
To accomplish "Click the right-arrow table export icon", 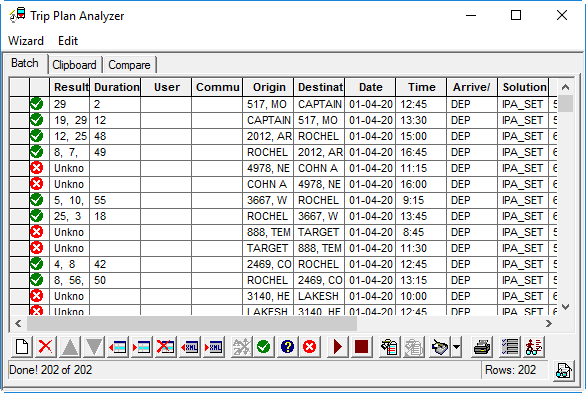I will point(142,347).
